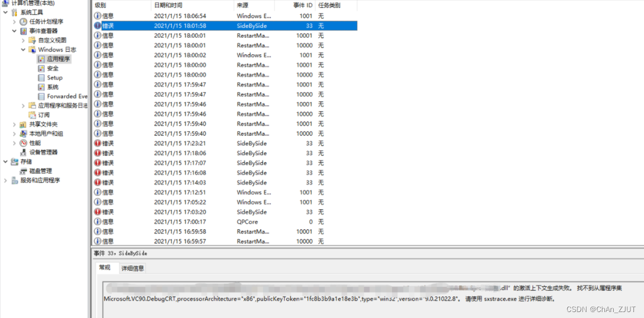Click the info icon of the 18:06:54 row

tap(98, 16)
